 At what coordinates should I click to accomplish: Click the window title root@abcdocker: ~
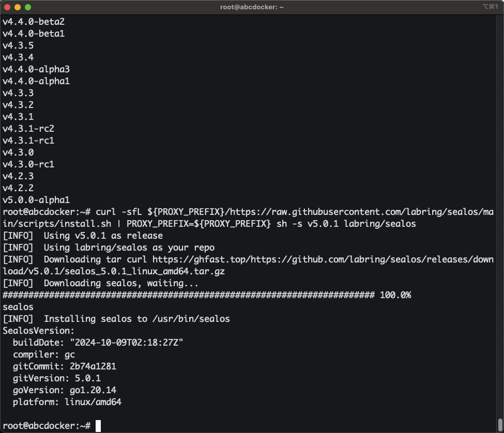coord(252,7)
